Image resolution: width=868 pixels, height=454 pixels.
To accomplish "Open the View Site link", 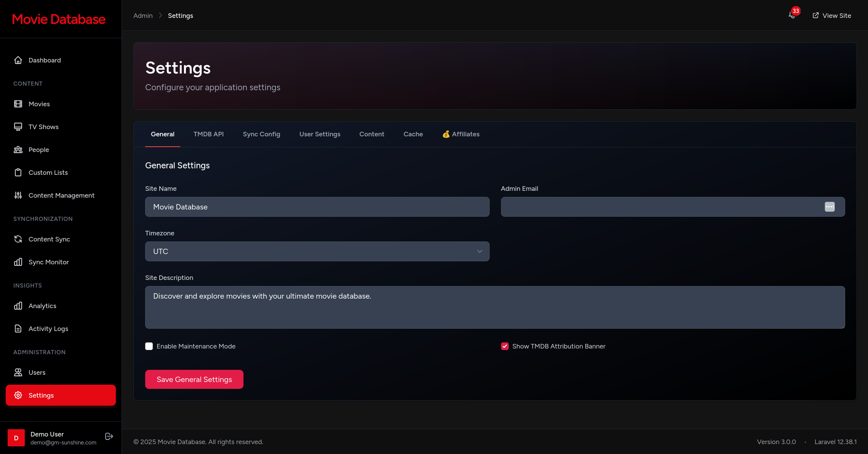I will (832, 16).
